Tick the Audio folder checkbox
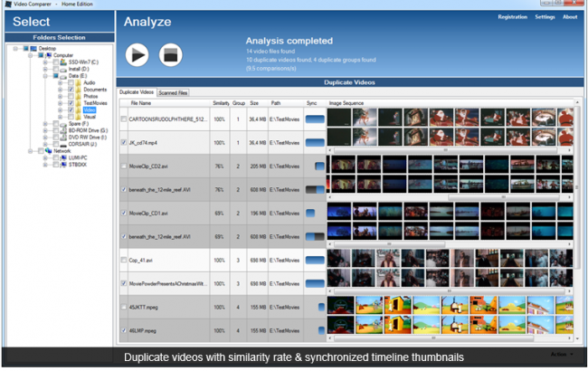The width and height of the screenshot is (588, 371). click(x=71, y=82)
